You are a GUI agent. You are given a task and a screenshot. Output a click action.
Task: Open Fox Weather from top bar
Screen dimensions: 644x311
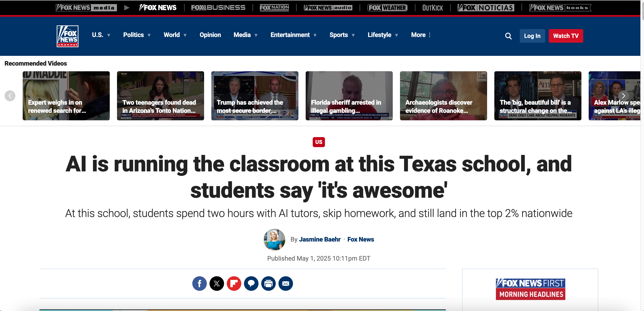pos(388,8)
